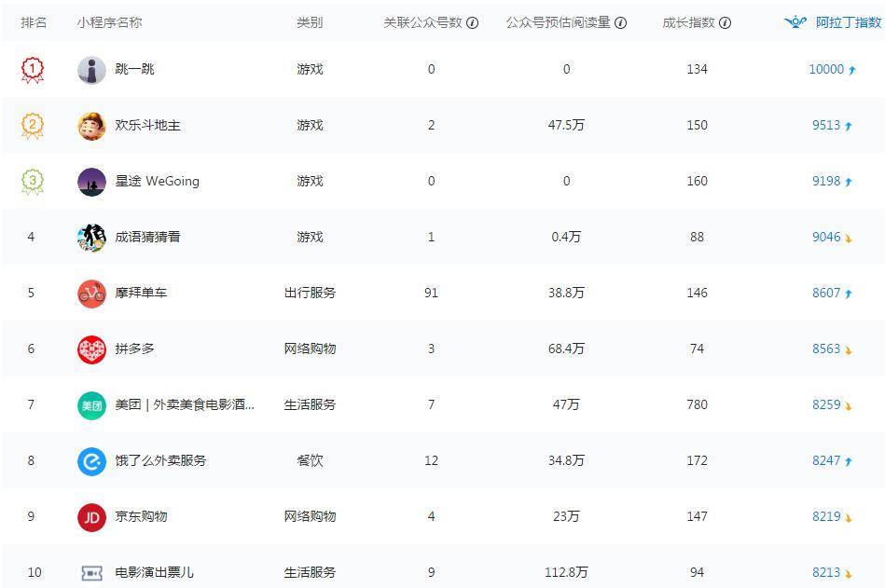Click the 类别 column header
This screenshot has height=588, width=885.
(x=310, y=22)
